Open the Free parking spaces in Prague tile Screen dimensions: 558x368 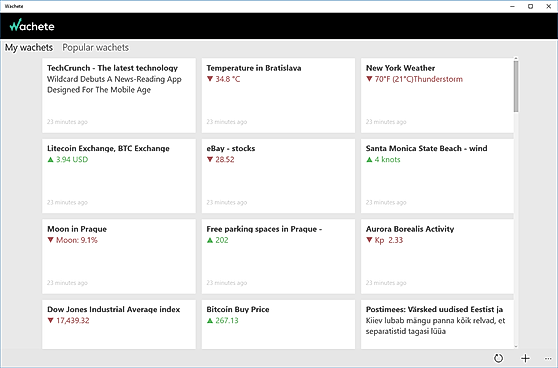click(278, 256)
